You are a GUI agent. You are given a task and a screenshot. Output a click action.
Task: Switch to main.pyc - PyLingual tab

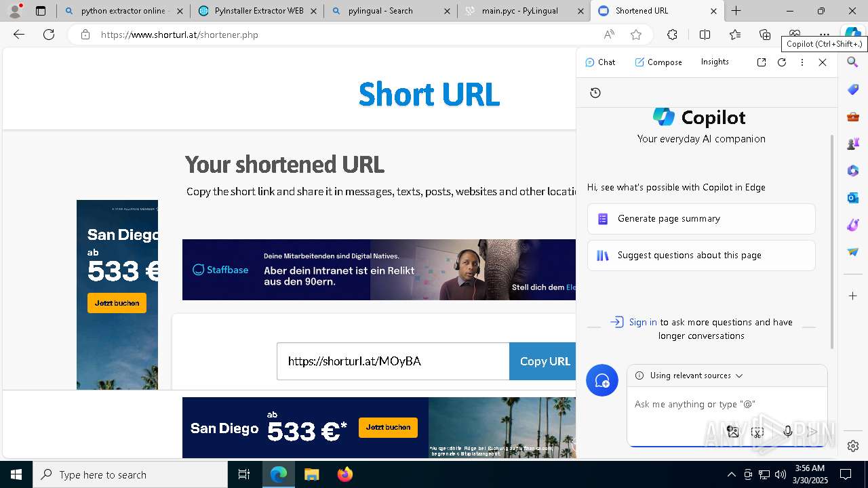click(524, 11)
